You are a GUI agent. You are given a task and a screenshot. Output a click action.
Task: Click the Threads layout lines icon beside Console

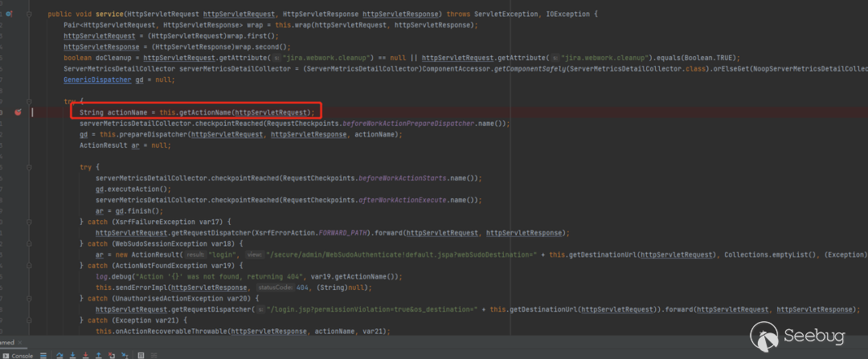43,356
